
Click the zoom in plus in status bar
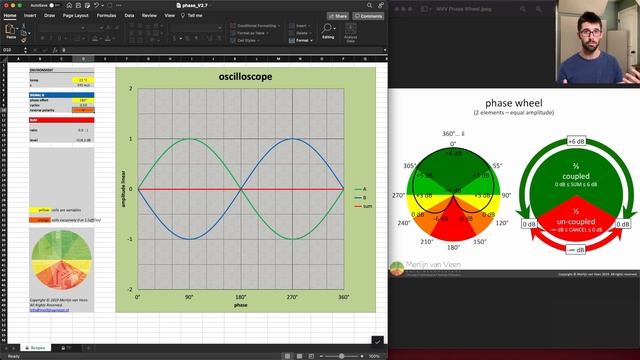362,356
